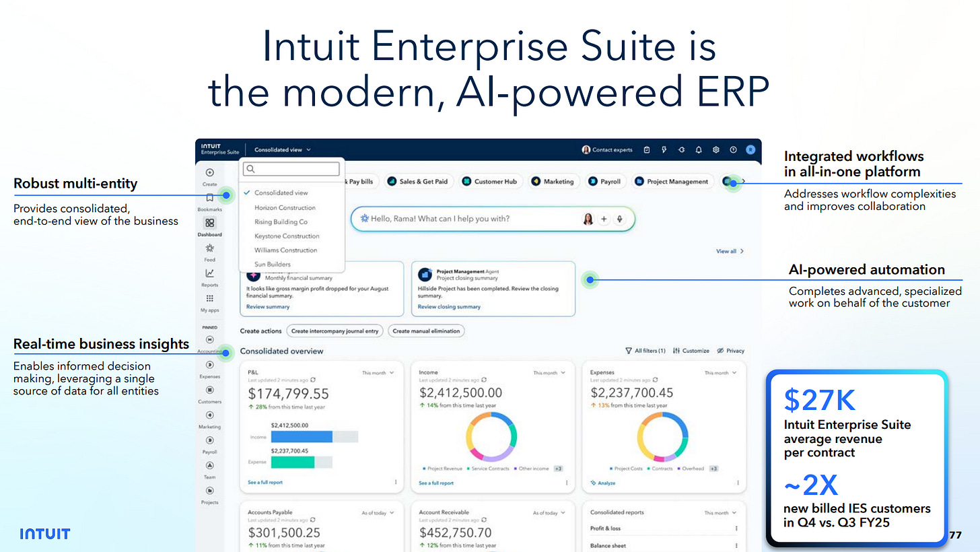Click the Customize overview button
The width and height of the screenshot is (980, 552).
691,351
